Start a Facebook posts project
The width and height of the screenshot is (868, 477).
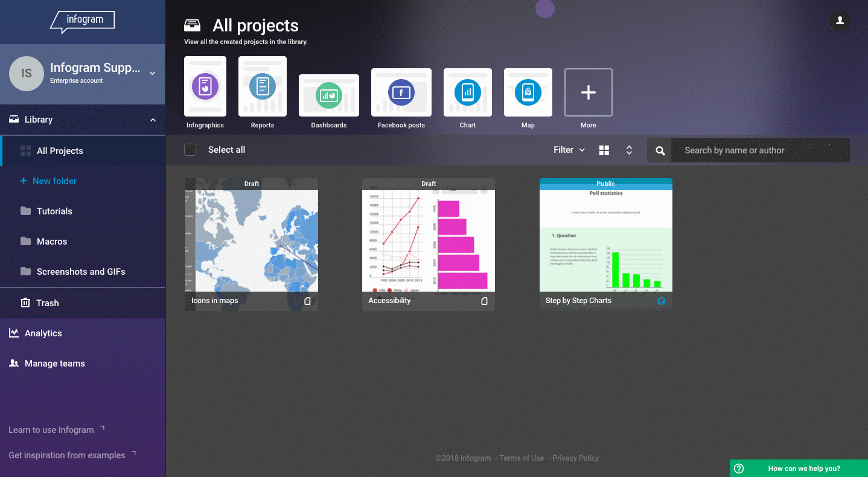coord(401,92)
